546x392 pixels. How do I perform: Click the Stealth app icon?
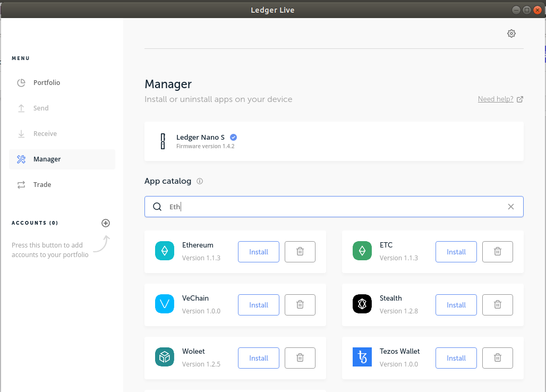click(362, 304)
